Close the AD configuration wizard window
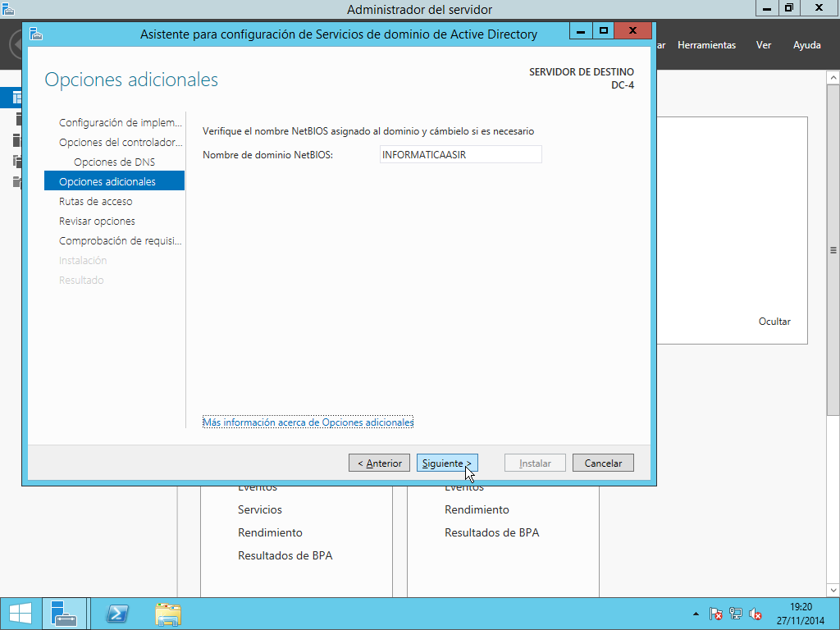Image resolution: width=840 pixels, height=630 pixels. tap(632, 30)
